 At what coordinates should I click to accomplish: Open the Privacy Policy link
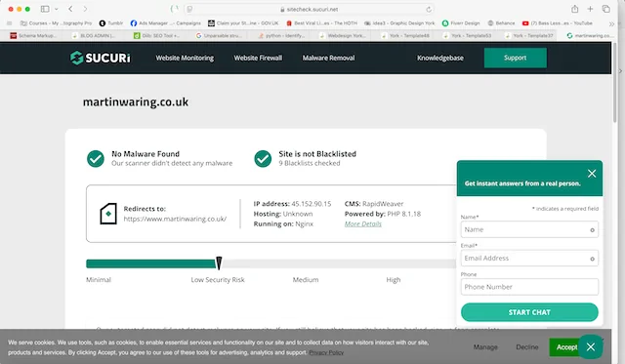pyautogui.click(x=326, y=352)
